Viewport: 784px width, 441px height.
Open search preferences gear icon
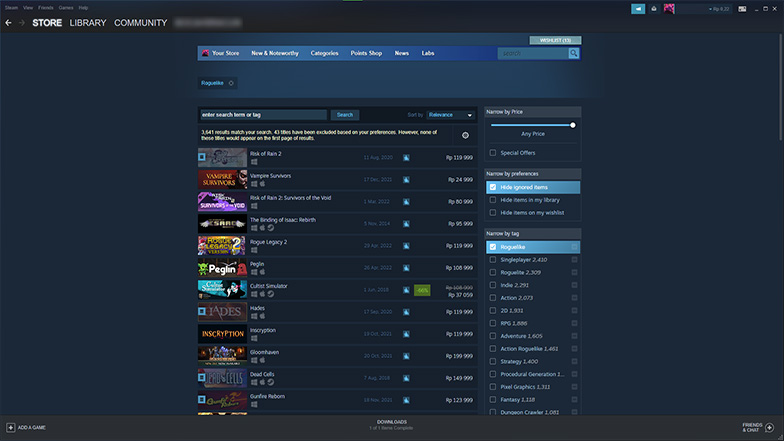tap(465, 135)
